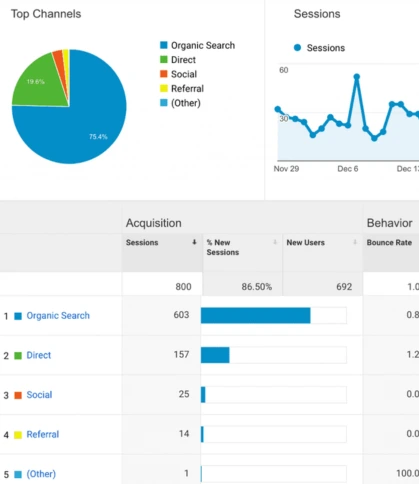Screen dimensions: 419x484
Task: Click the % New Sessions sort arrow
Action: 275,242
